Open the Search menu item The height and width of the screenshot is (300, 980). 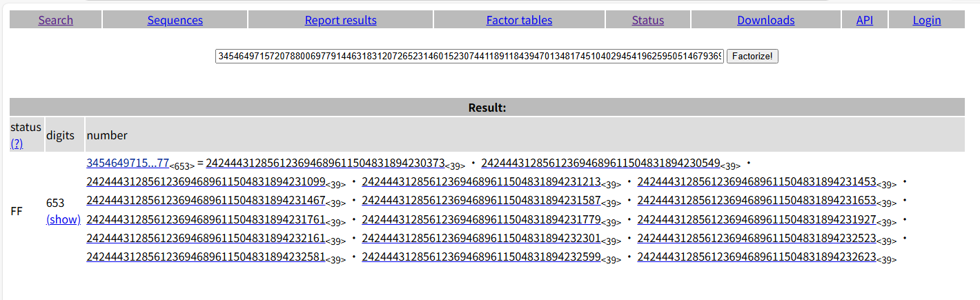point(56,20)
